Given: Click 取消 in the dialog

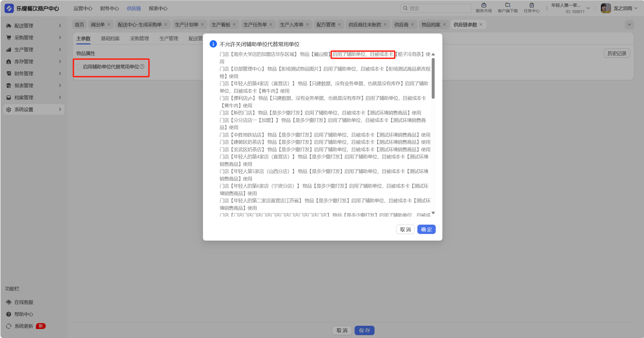Looking at the screenshot, I should coord(405,229).
